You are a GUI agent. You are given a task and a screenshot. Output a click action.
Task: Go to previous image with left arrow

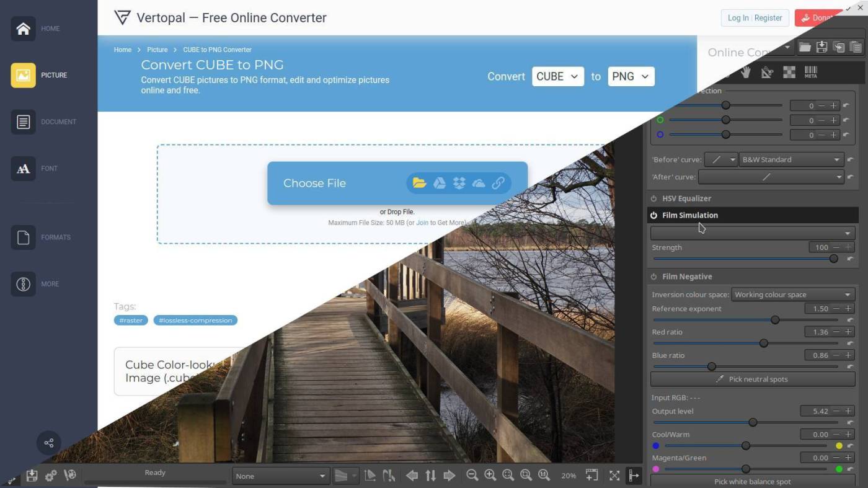tap(412, 476)
